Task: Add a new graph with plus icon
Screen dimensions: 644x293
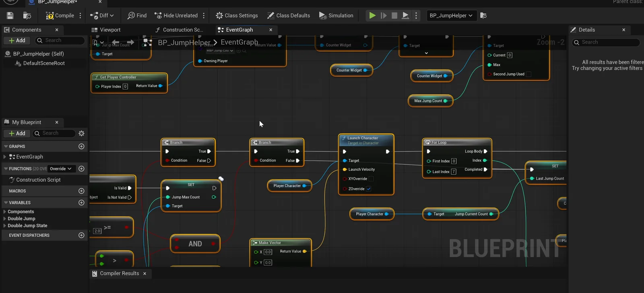Action: (x=81, y=146)
